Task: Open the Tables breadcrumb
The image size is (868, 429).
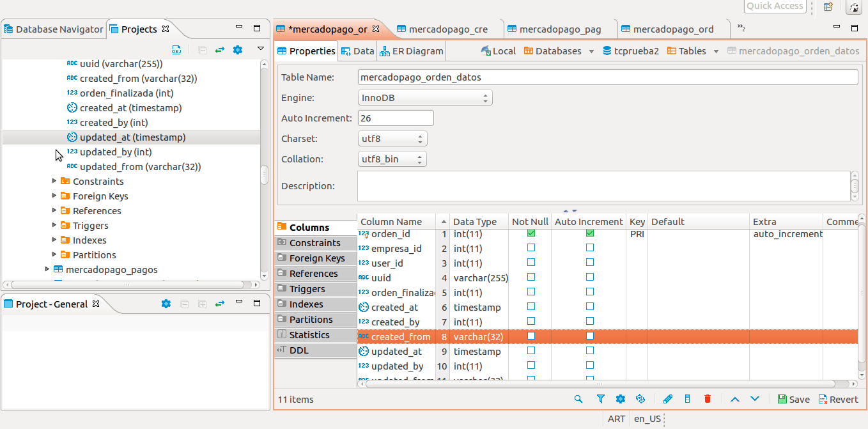Action: pos(686,51)
